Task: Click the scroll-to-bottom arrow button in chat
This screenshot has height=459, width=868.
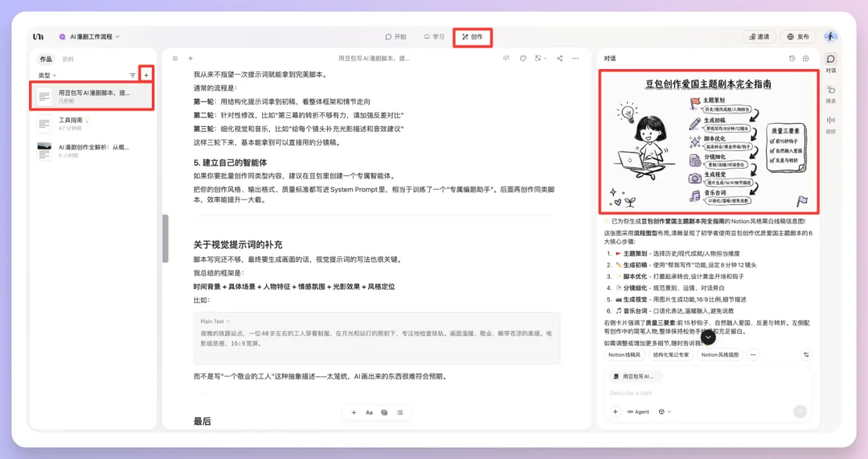Action: (x=708, y=337)
